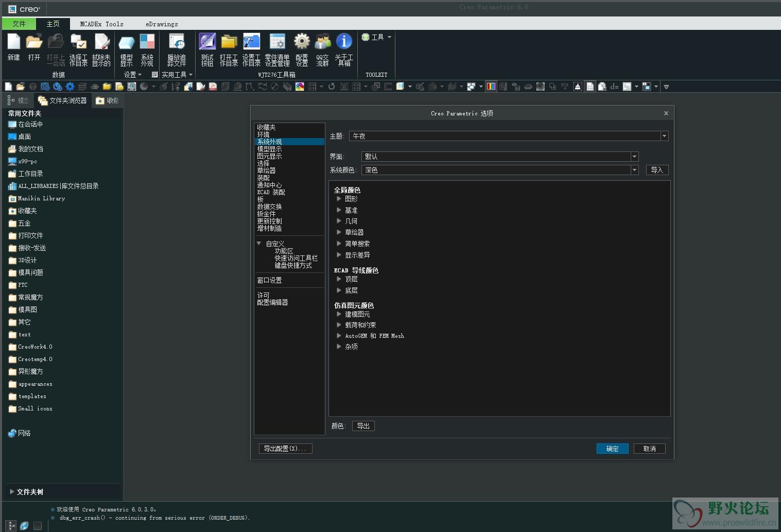This screenshot has width=781, height=532.
Task: Click the blue gear icon in quick toolbar
Action: point(70,87)
